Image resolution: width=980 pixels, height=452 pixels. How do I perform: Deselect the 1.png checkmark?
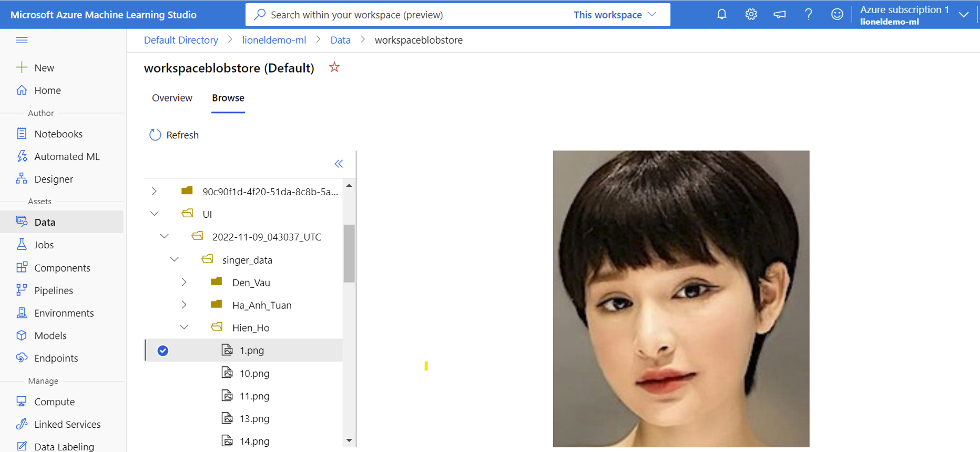pos(163,350)
